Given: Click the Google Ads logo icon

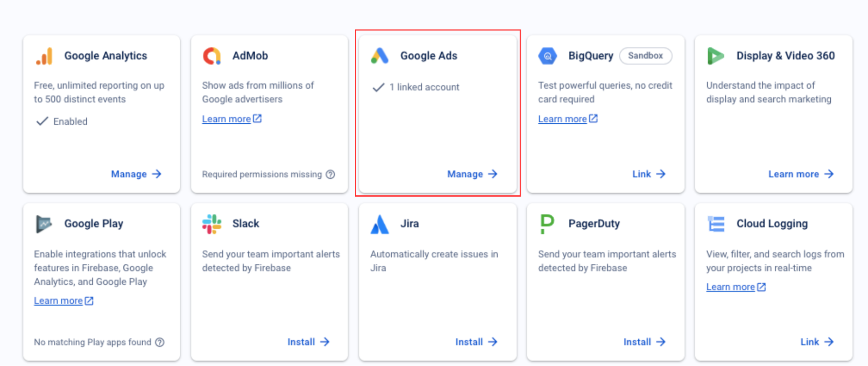Looking at the screenshot, I should click(x=380, y=56).
